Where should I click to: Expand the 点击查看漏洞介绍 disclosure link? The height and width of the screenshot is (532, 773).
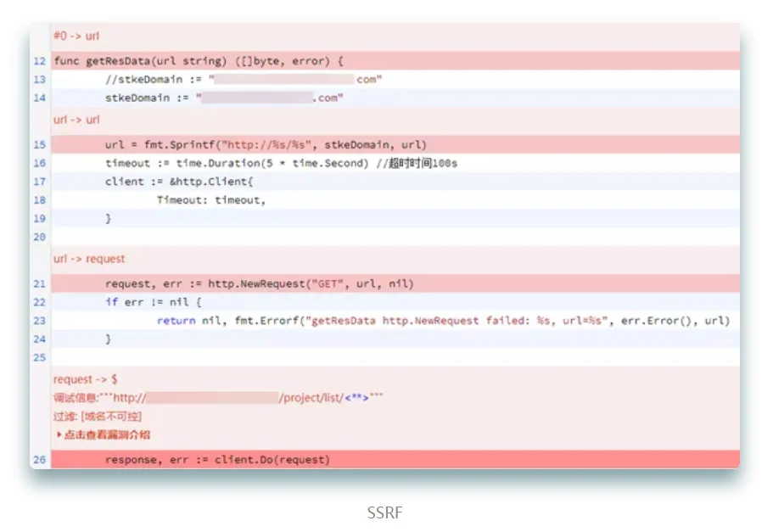point(104,435)
